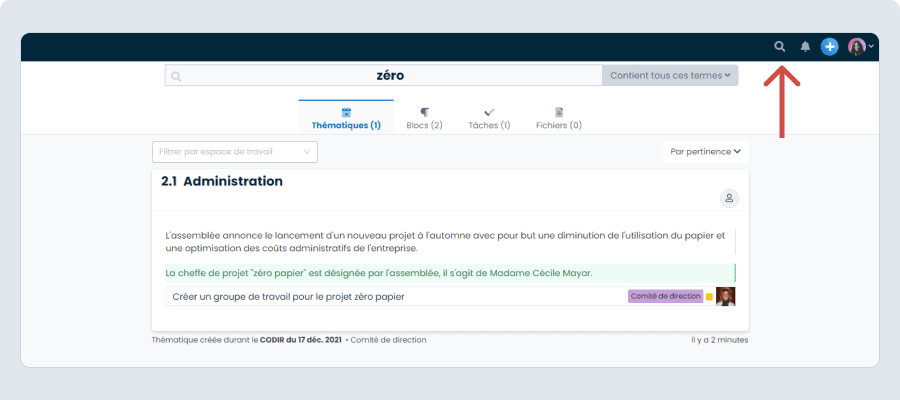The image size is (900, 400).
Task: Click the purple "Comité de direction" tag
Action: click(666, 296)
